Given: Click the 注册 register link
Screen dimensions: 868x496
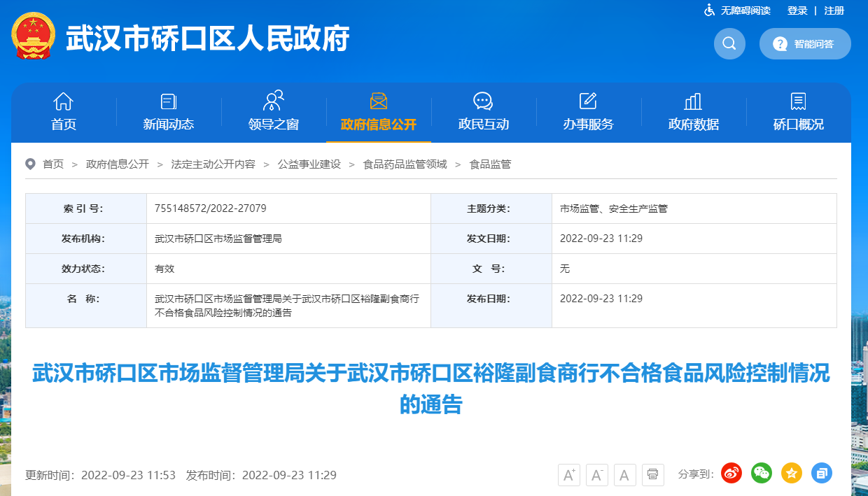Looking at the screenshot, I should click(834, 10).
